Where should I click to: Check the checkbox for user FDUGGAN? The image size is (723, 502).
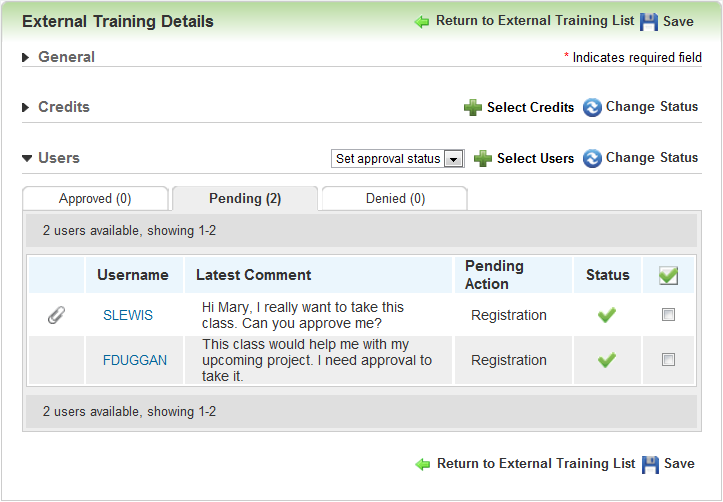tap(668, 360)
